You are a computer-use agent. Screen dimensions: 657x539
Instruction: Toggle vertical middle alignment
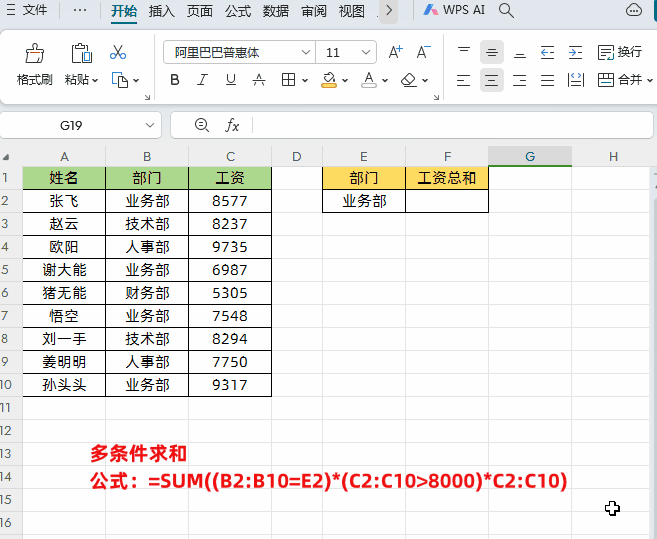click(491, 52)
